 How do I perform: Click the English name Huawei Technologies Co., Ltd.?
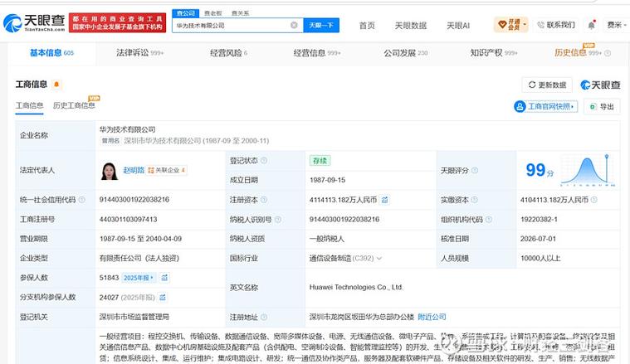point(356,288)
